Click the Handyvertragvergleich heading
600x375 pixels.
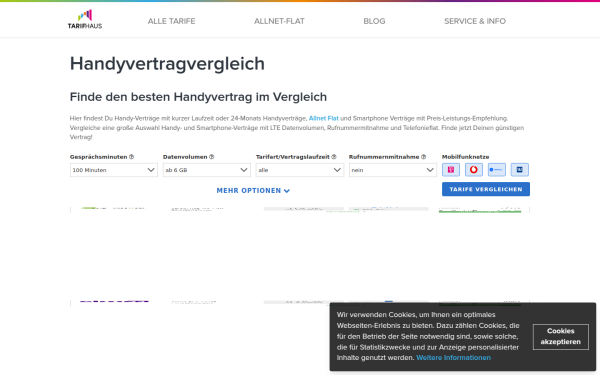[167, 64]
